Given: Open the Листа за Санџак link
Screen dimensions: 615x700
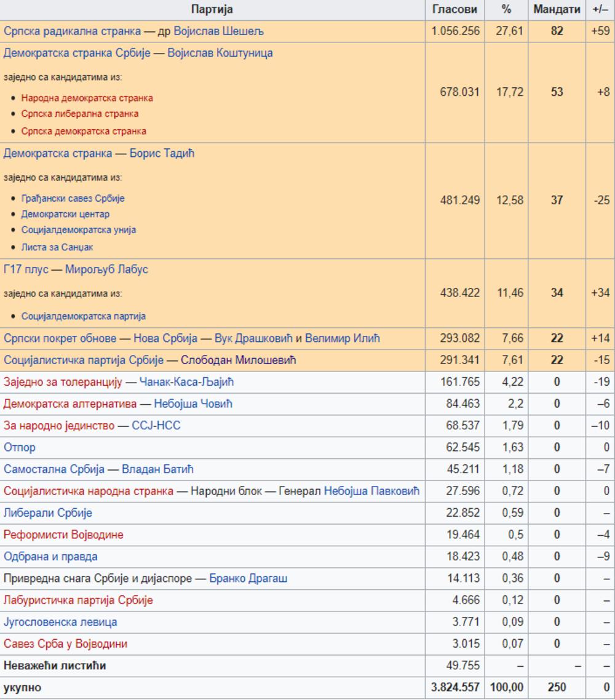Looking at the screenshot, I should point(57,247).
